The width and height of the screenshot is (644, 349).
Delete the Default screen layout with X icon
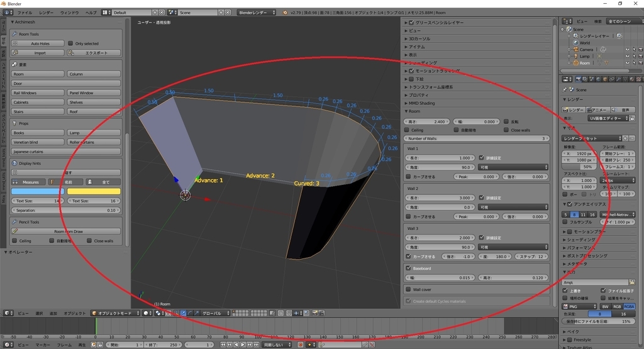162,13
